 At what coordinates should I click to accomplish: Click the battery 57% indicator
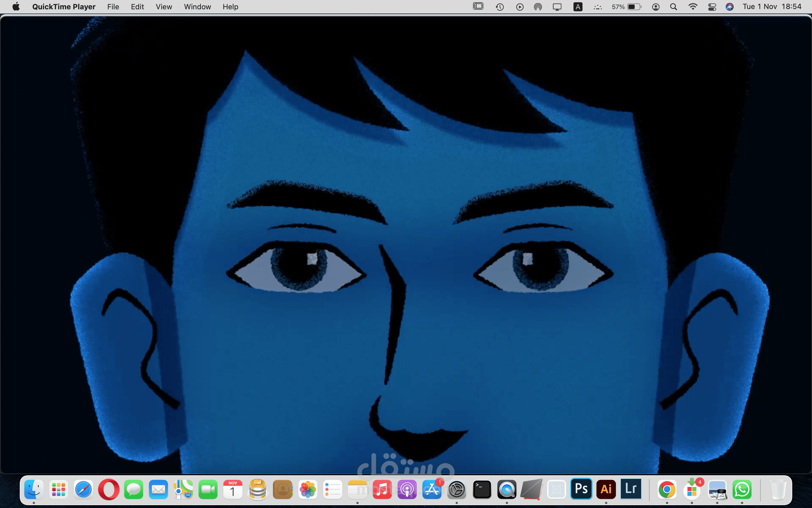(626, 7)
